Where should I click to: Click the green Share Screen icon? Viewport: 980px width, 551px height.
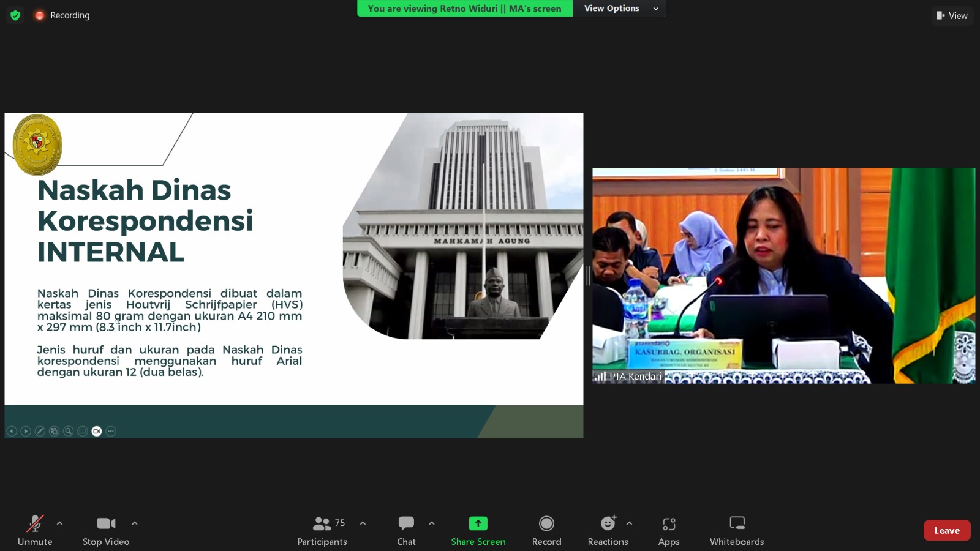pyautogui.click(x=478, y=523)
